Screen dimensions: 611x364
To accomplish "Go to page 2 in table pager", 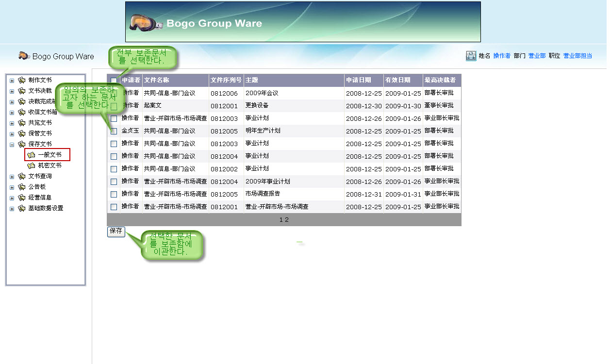I will click(287, 220).
